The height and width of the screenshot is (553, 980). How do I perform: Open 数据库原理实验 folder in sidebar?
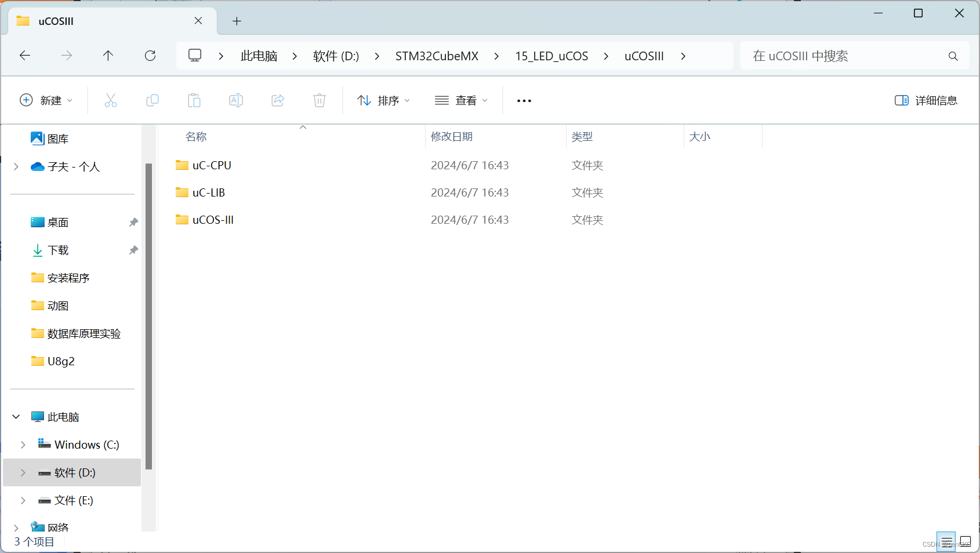coord(84,333)
